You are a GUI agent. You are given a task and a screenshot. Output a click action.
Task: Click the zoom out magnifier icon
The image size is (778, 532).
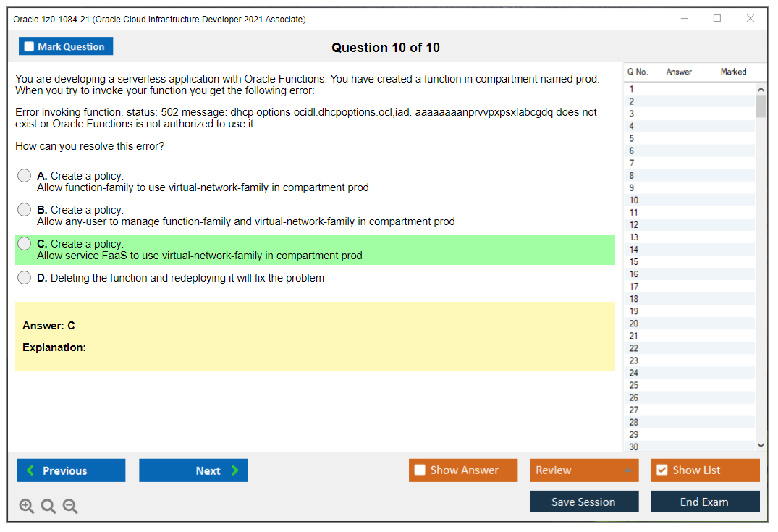coord(69,506)
